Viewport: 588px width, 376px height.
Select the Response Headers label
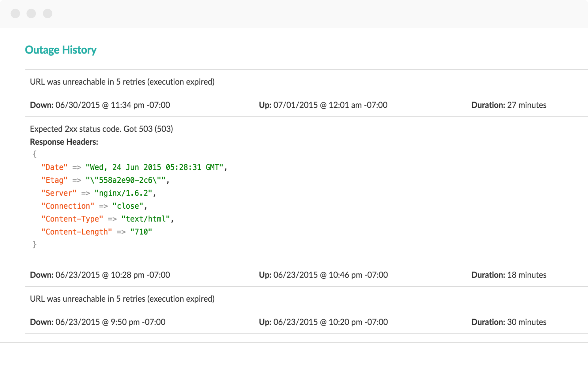pyautogui.click(x=64, y=142)
